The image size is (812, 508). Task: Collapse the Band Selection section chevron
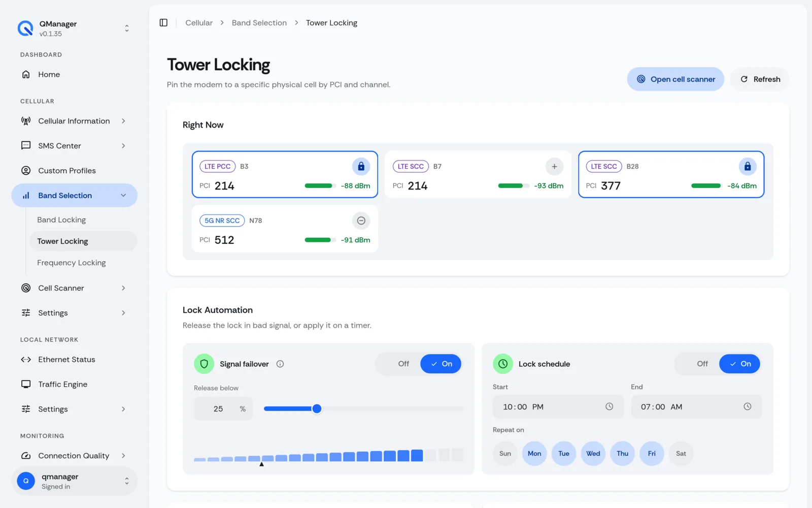(x=123, y=196)
